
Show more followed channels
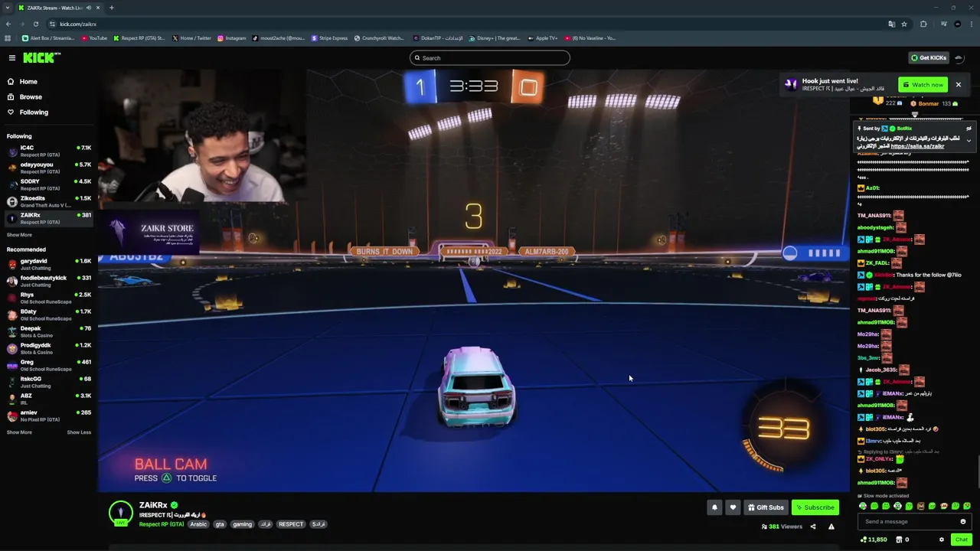pyautogui.click(x=19, y=235)
